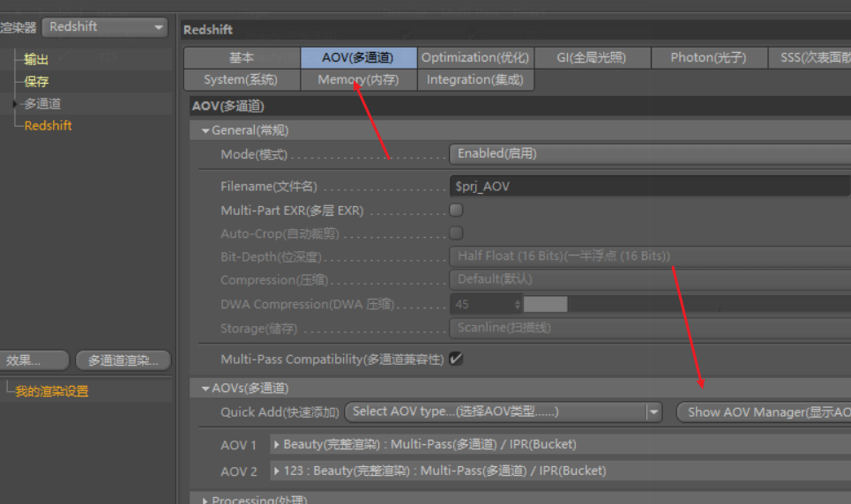Collapse the AOVs(多通道) section
This screenshot has width=851, height=504.
tap(205, 389)
